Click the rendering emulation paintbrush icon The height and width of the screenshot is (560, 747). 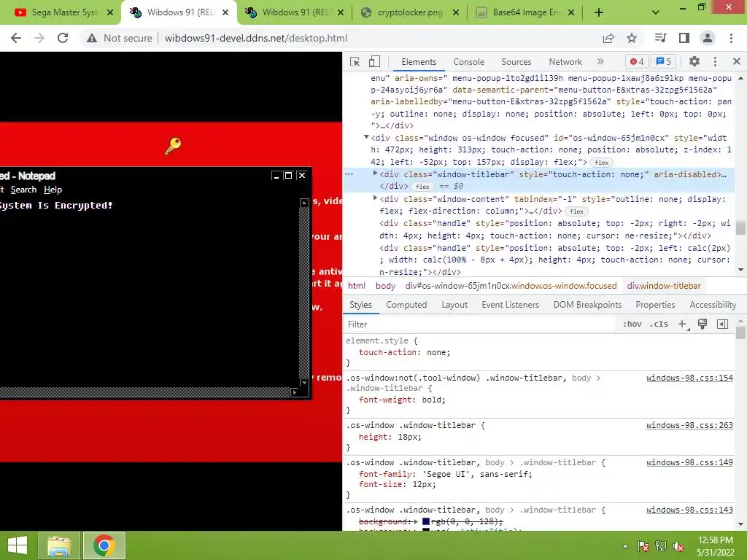coord(703,324)
